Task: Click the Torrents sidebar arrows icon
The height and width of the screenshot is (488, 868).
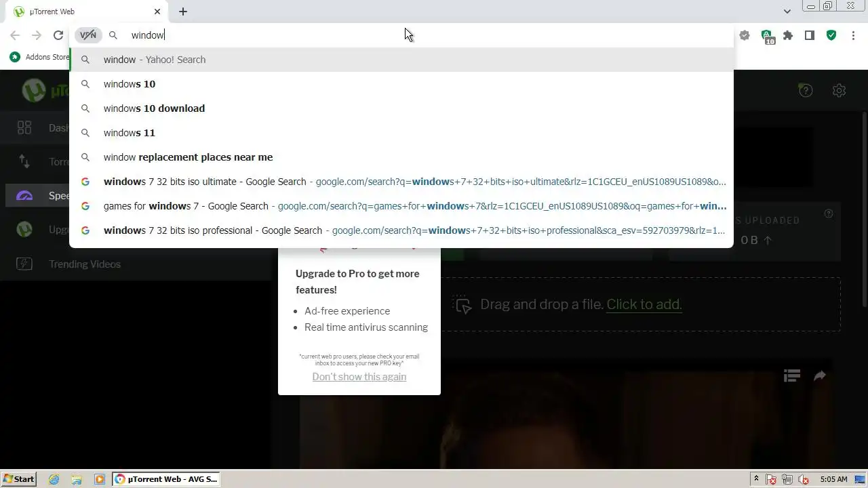Action: pyautogui.click(x=24, y=161)
